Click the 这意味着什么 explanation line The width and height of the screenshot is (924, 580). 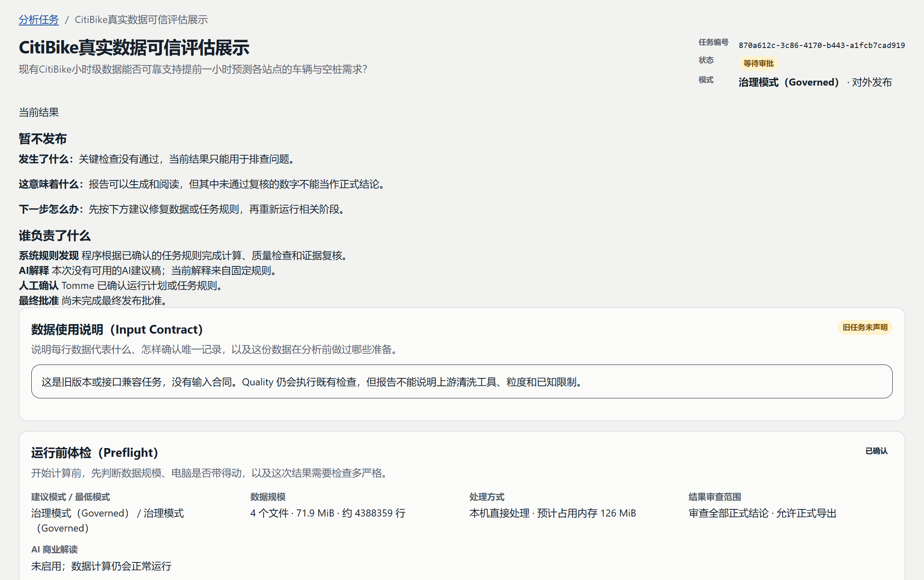204,184
